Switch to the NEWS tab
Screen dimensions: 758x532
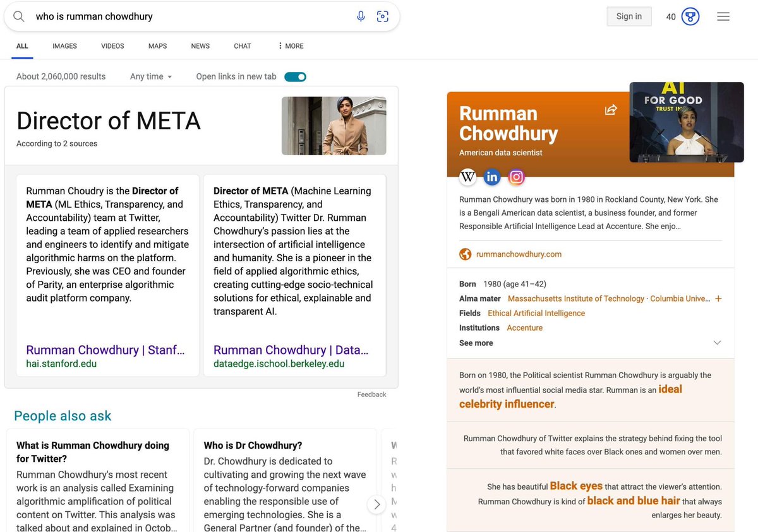tap(200, 46)
